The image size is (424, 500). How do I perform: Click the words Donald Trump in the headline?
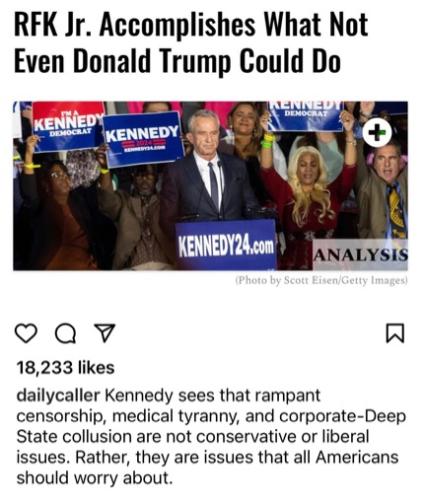click(152, 61)
